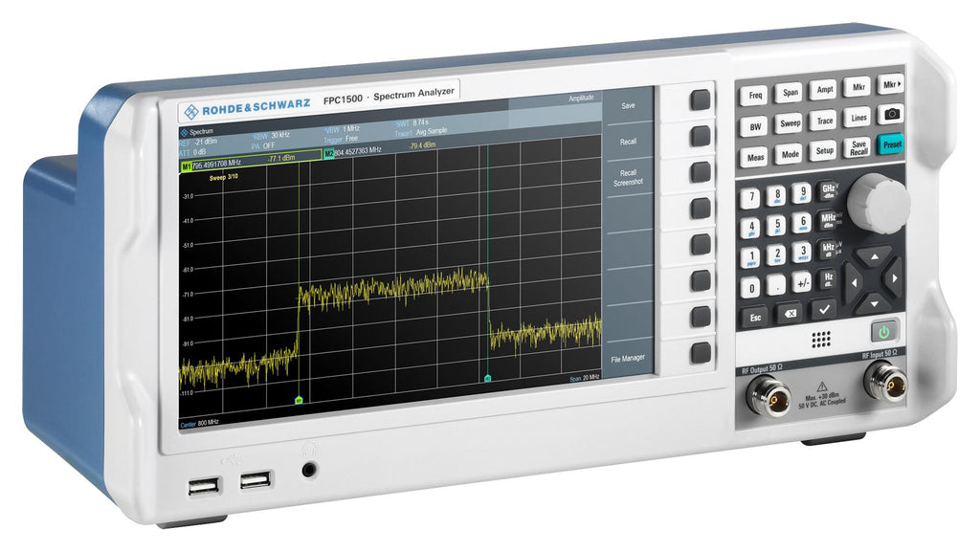
Task: Tap the right arrow navigation key
Action: [895, 277]
